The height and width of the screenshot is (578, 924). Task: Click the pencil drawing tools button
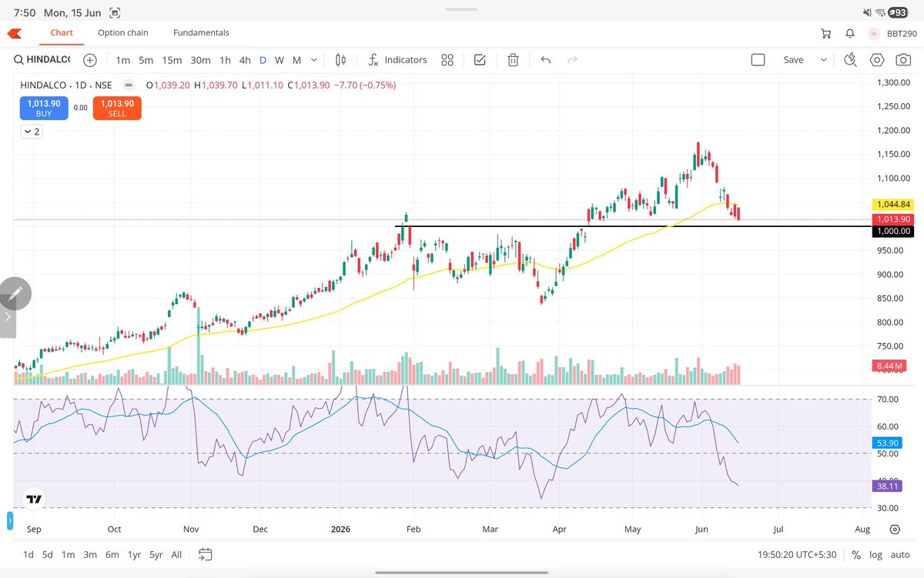tap(16, 293)
